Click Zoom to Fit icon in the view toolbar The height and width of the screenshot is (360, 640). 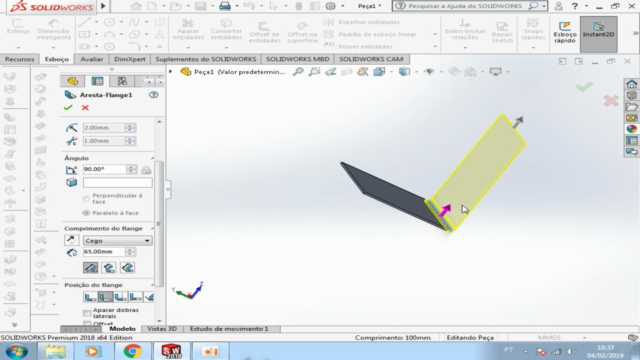[x=298, y=72]
